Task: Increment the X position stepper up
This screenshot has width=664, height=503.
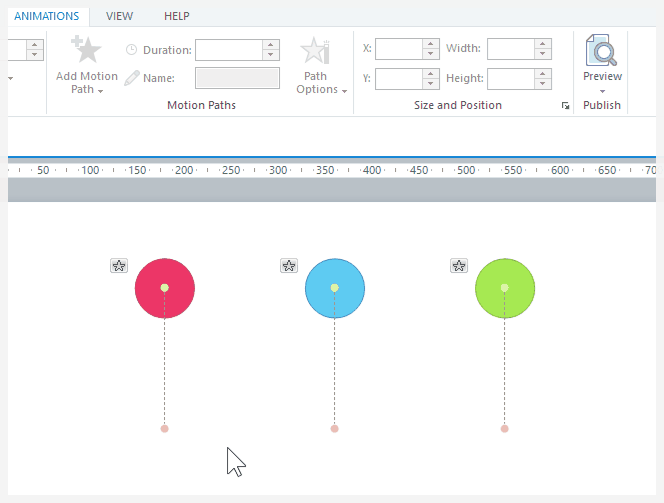Action: pos(431,44)
